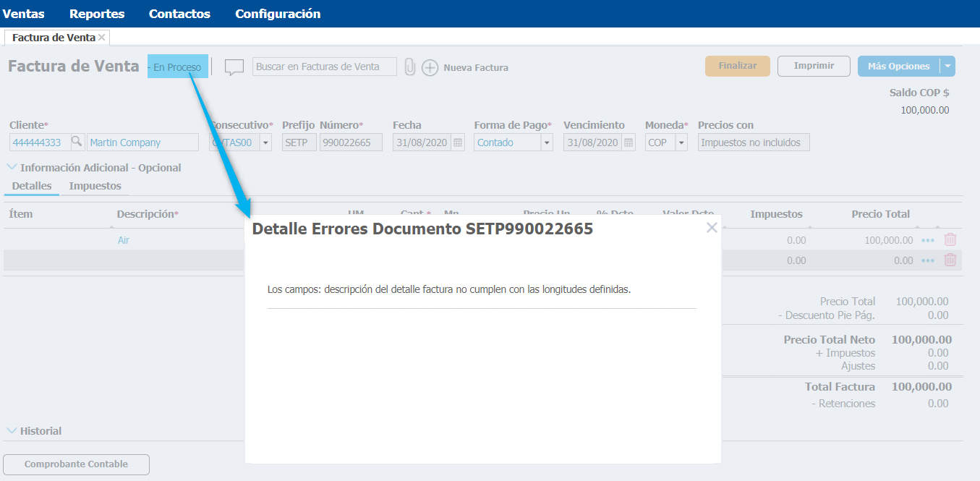Open the Fecha calendar picker icon

(458, 142)
